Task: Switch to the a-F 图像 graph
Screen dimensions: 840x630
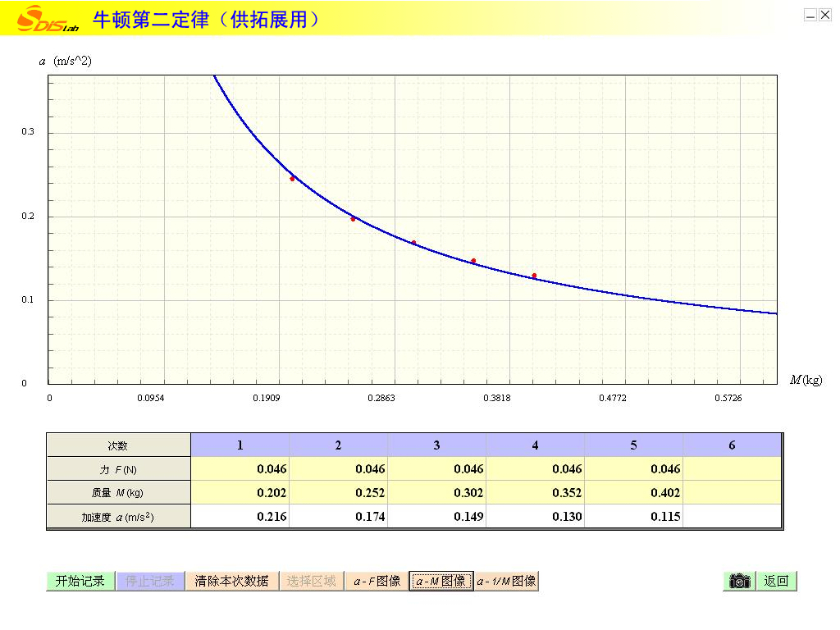Action: tap(377, 581)
